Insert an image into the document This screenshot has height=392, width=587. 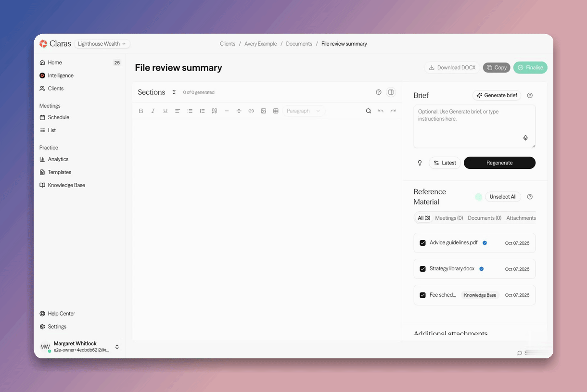264,111
